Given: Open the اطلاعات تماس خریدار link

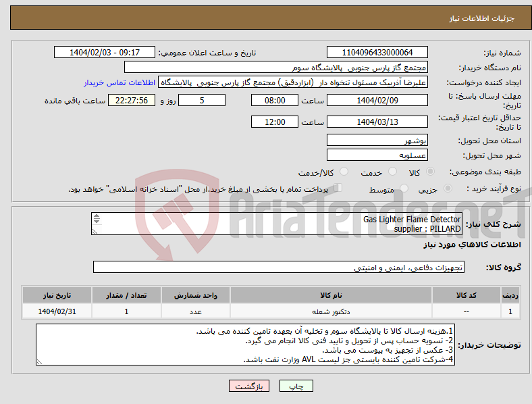Looking at the screenshot, I should click(119, 82).
